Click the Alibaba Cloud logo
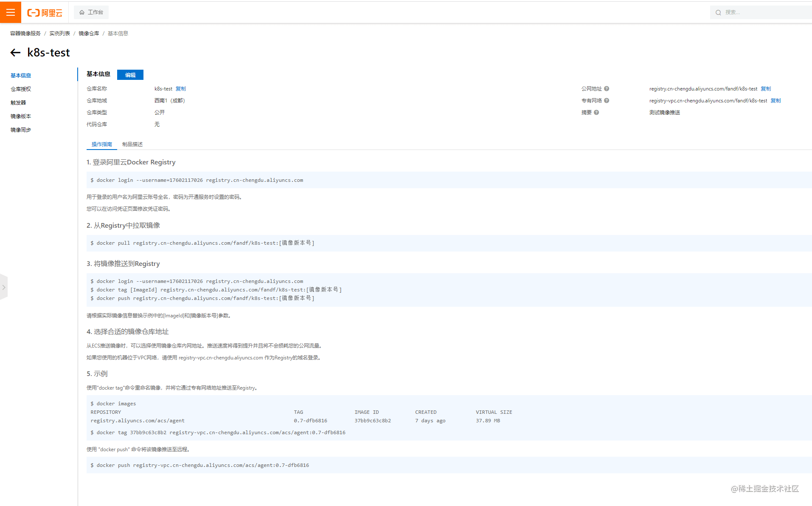 click(45, 13)
